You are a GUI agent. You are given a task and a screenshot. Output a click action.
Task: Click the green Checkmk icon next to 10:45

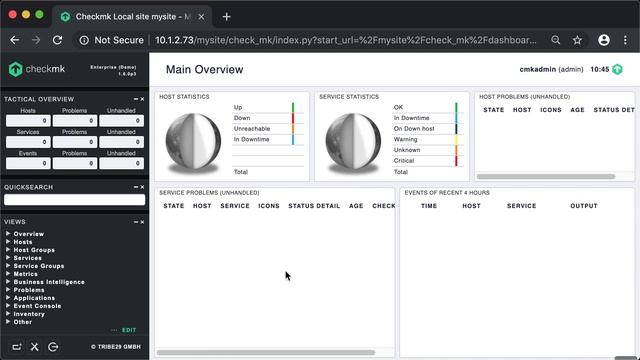(617, 69)
